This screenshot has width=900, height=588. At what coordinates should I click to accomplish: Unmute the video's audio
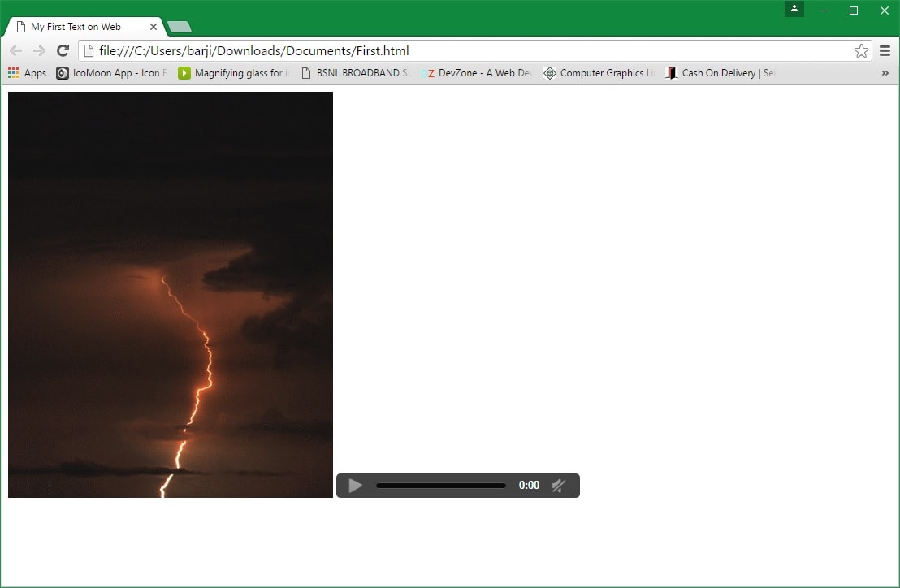(x=559, y=485)
